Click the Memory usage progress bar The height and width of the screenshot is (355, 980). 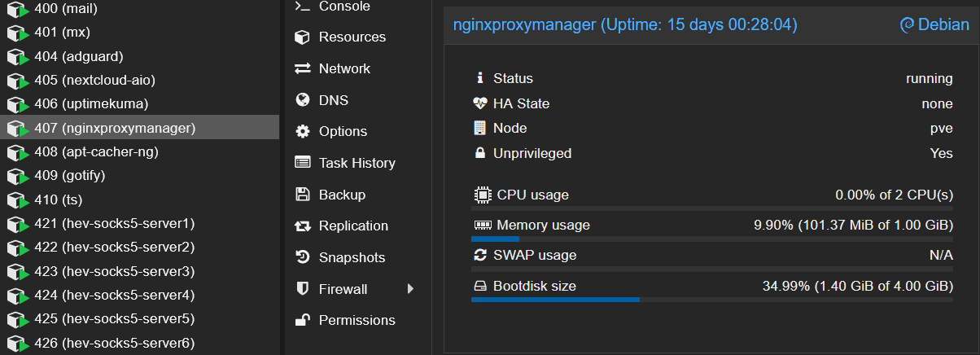click(711, 239)
